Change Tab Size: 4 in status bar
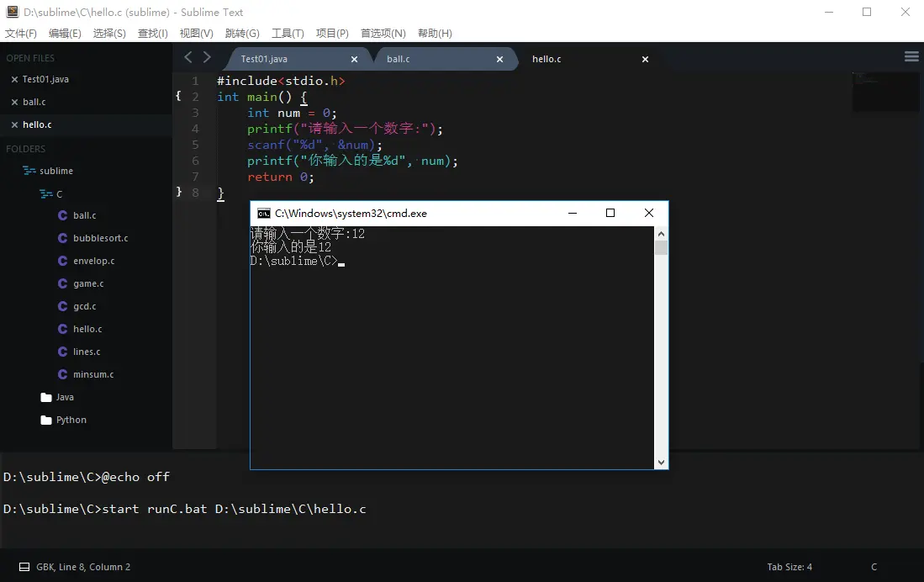Viewport: 924px width, 582px height. 789,567
